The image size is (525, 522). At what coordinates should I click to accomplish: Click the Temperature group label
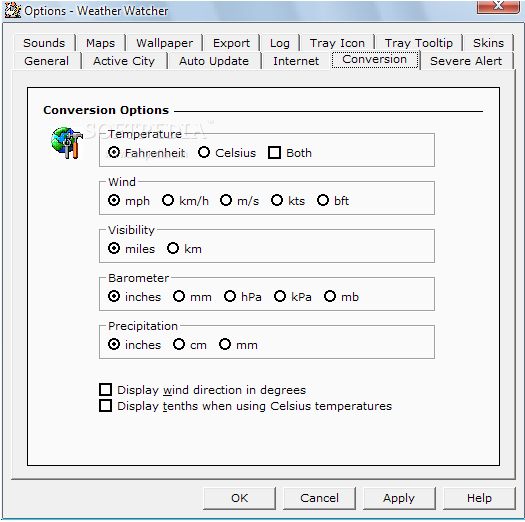pos(145,134)
